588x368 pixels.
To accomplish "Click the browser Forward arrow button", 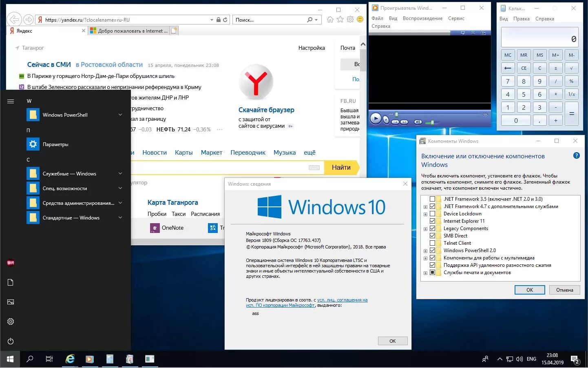I will click(x=28, y=19).
